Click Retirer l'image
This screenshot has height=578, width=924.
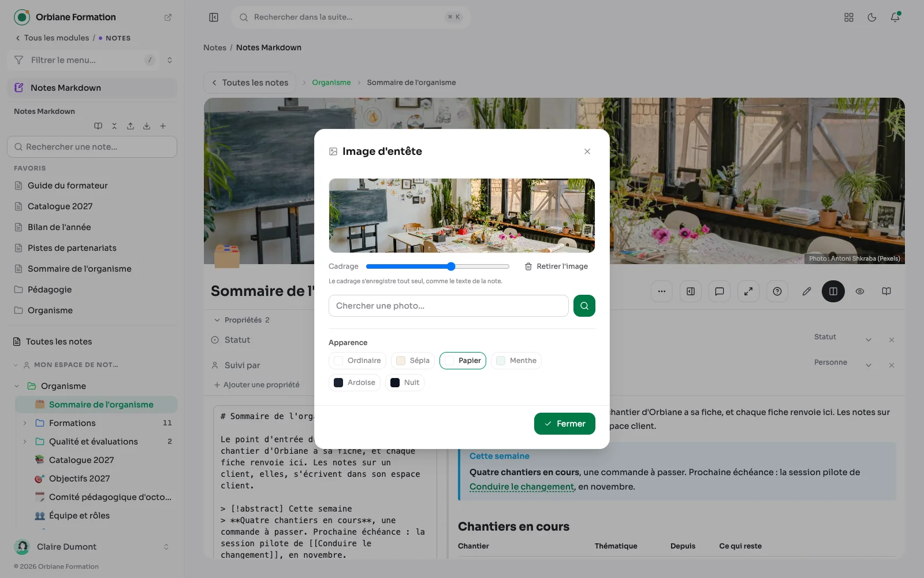click(x=556, y=266)
